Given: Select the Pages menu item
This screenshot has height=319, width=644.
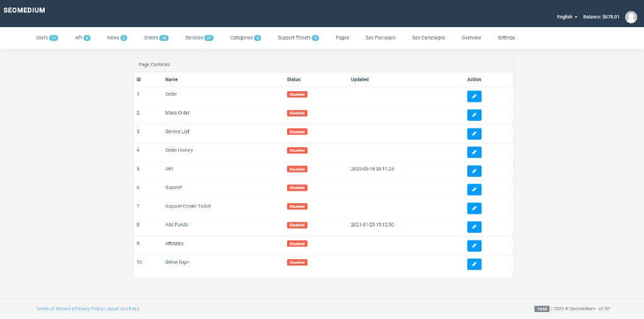Looking at the screenshot, I should click(x=342, y=38).
